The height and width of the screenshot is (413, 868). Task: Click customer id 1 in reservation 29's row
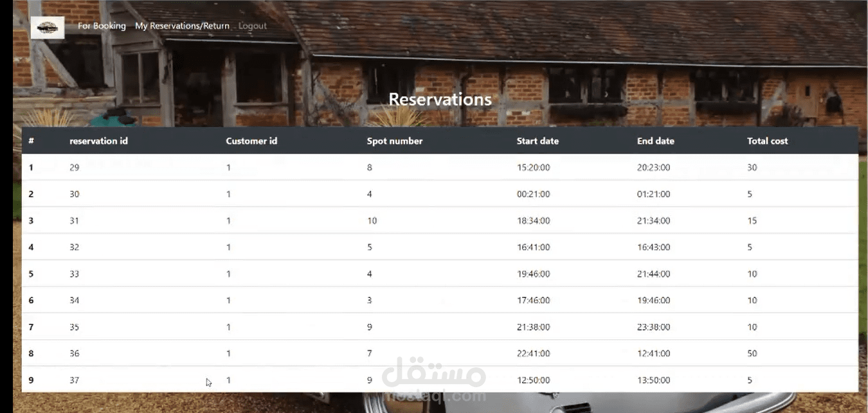(228, 168)
